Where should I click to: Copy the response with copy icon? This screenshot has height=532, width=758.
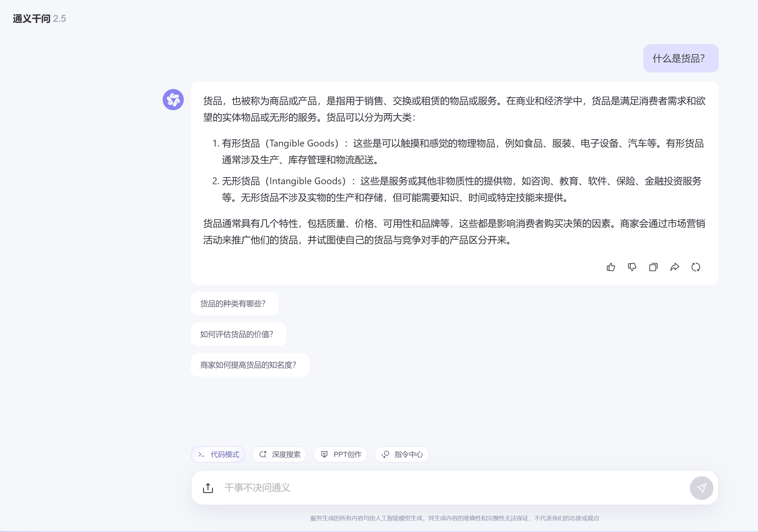pyautogui.click(x=653, y=267)
